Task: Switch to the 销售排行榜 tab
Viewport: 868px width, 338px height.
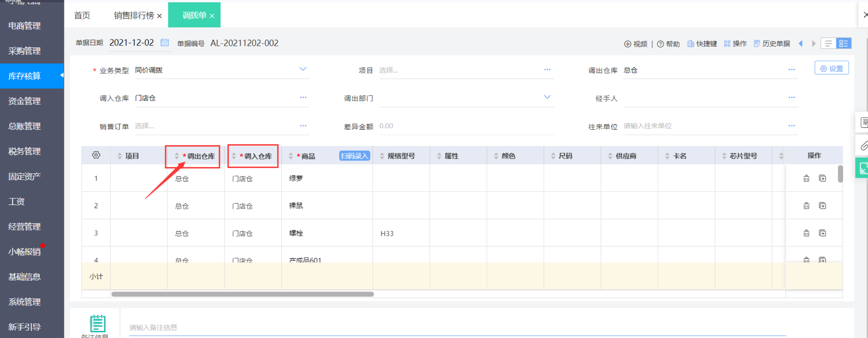Action: point(134,15)
